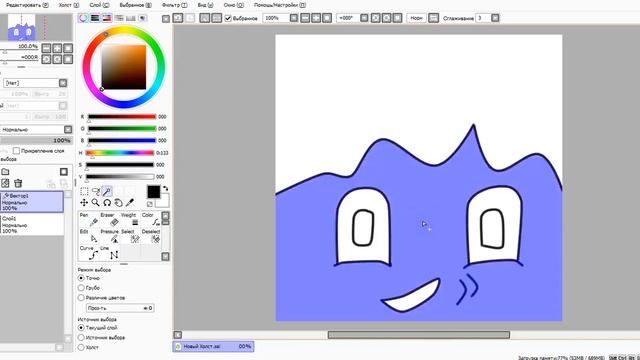Pick the Eyedropper color picker tool

130,202
